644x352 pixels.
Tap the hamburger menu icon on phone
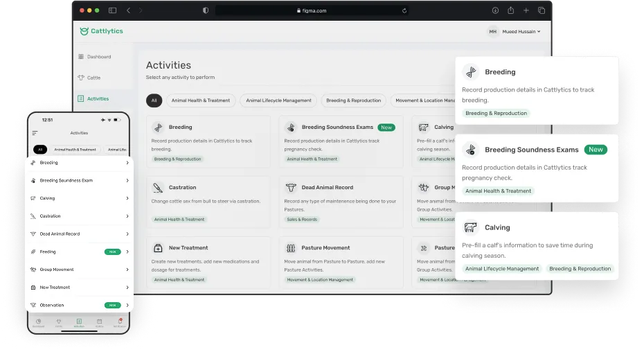(35, 133)
